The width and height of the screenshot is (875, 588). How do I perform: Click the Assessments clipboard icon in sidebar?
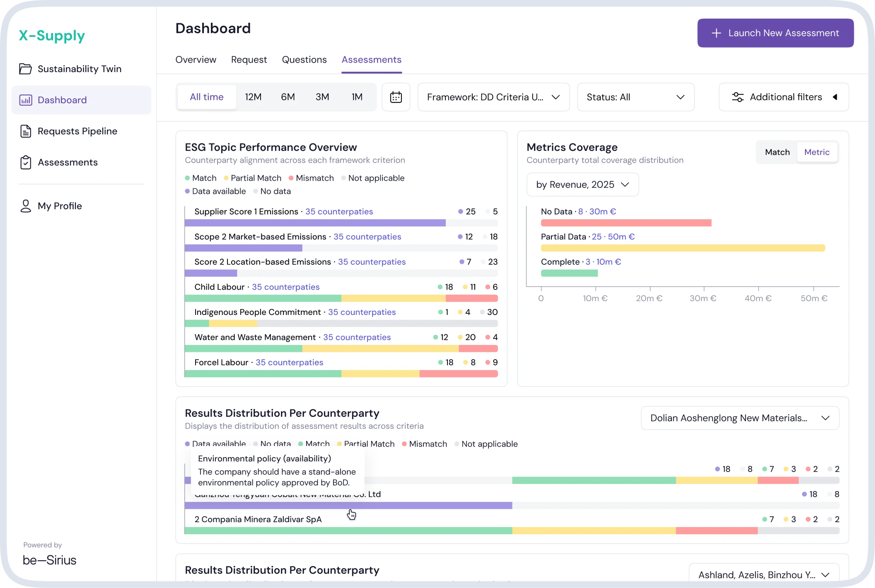point(26,162)
